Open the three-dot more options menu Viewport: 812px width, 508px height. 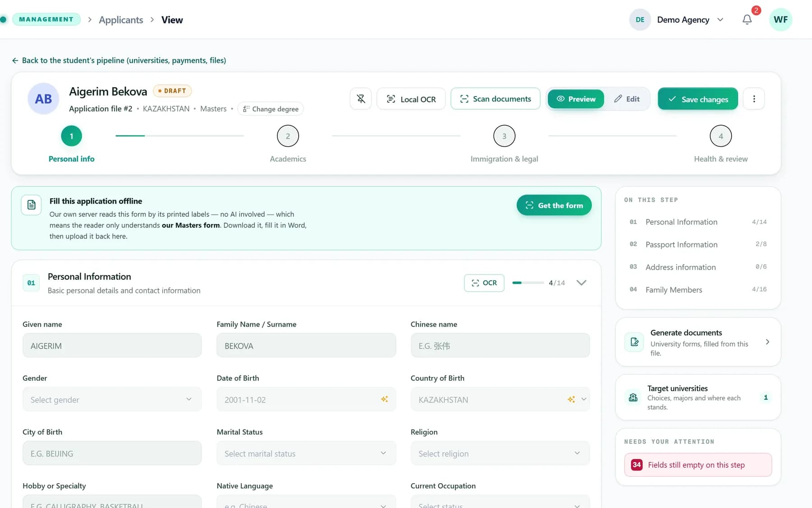coord(754,99)
